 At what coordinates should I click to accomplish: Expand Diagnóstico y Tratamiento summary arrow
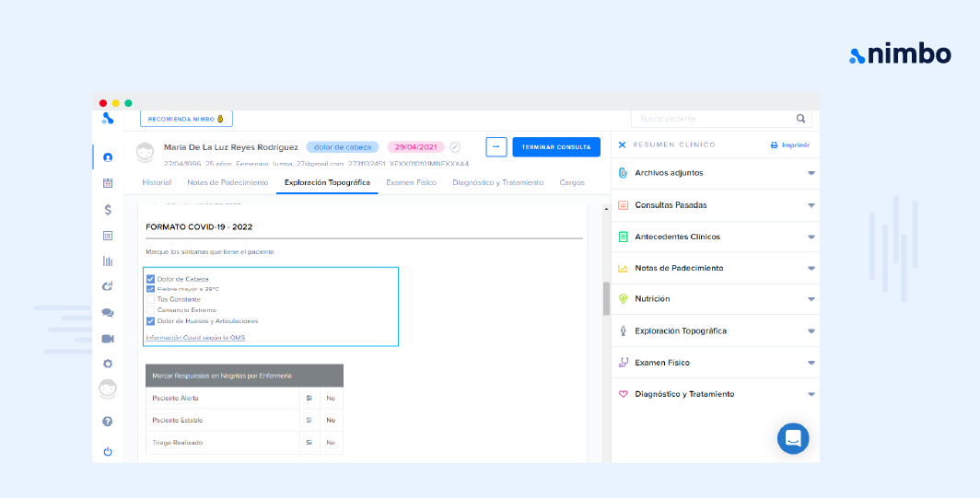[811, 394]
